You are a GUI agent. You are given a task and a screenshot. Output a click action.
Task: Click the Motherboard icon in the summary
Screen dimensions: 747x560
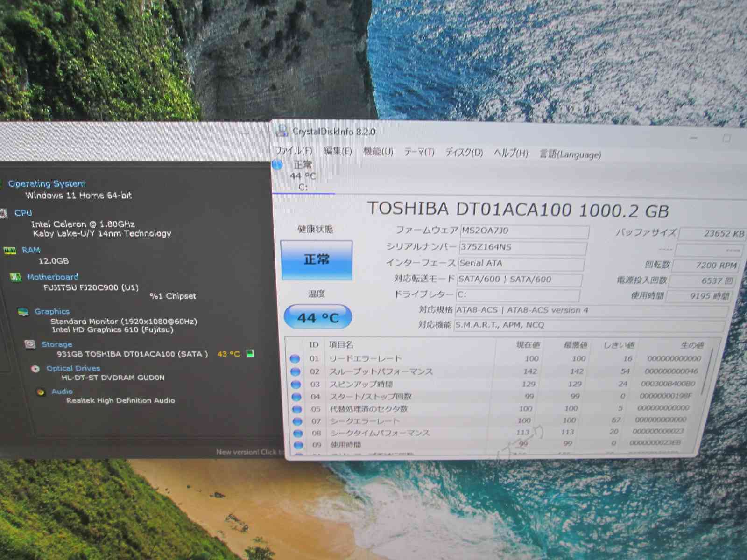[15, 278]
